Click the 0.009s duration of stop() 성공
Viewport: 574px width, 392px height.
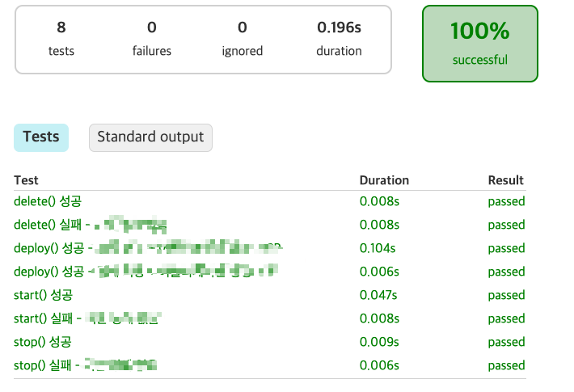tap(379, 342)
